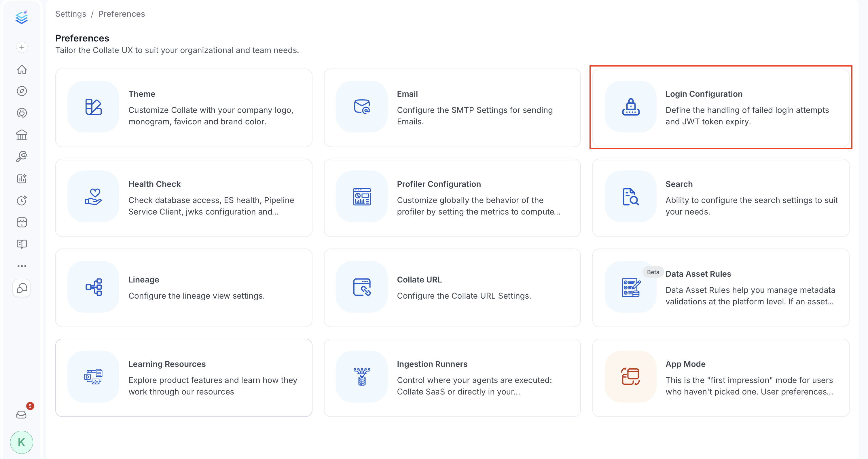Click 'Tailor the Collate UX' subtitle text
The height and width of the screenshot is (459, 868).
click(x=177, y=50)
